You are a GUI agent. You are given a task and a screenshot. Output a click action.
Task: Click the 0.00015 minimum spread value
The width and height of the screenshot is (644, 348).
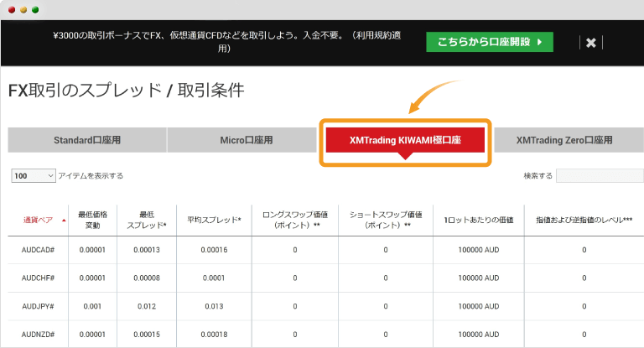(147, 335)
